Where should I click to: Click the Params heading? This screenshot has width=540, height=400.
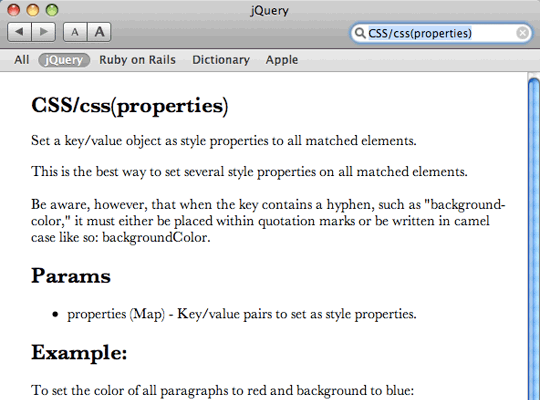tap(71, 276)
